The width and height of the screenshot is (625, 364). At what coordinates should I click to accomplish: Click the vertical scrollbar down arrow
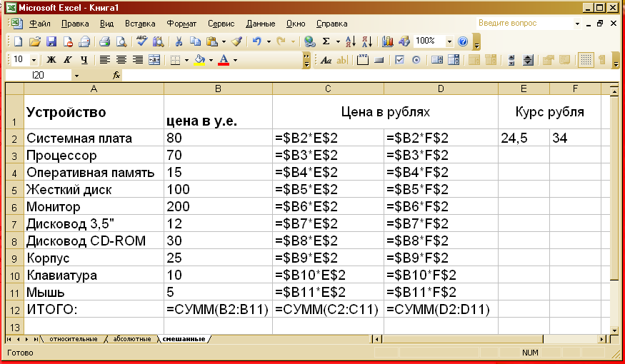coord(614,330)
